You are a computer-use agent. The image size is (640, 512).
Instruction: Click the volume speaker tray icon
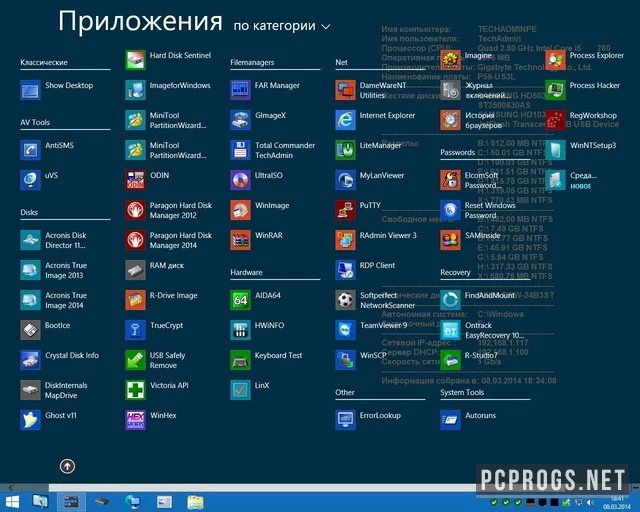590,502
